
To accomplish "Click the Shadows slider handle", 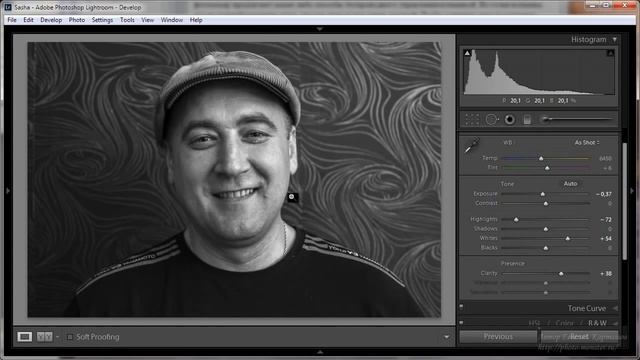I will pyautogui.click(x=546, y=229).
